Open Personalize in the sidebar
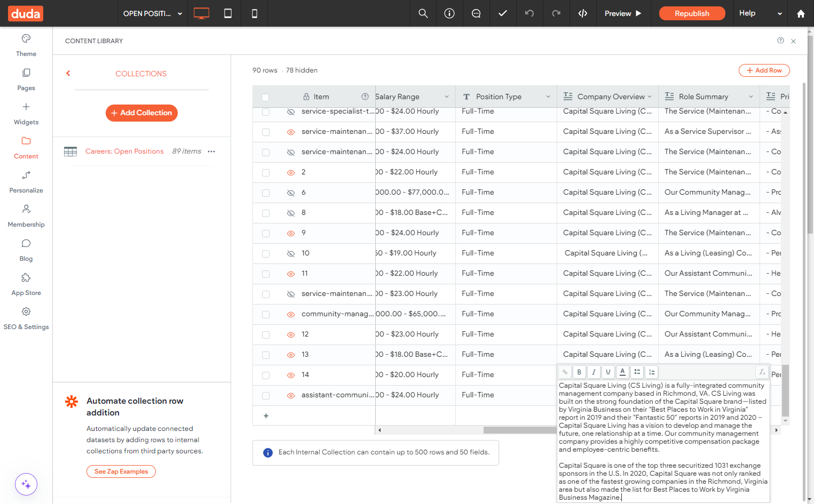Image resolution: width=814 pixels, height=504 pixels. click(x=26, y=182)
